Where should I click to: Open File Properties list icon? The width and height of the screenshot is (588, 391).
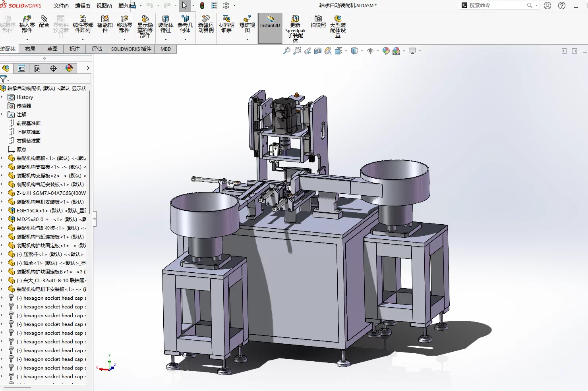(x=214, y=6)
